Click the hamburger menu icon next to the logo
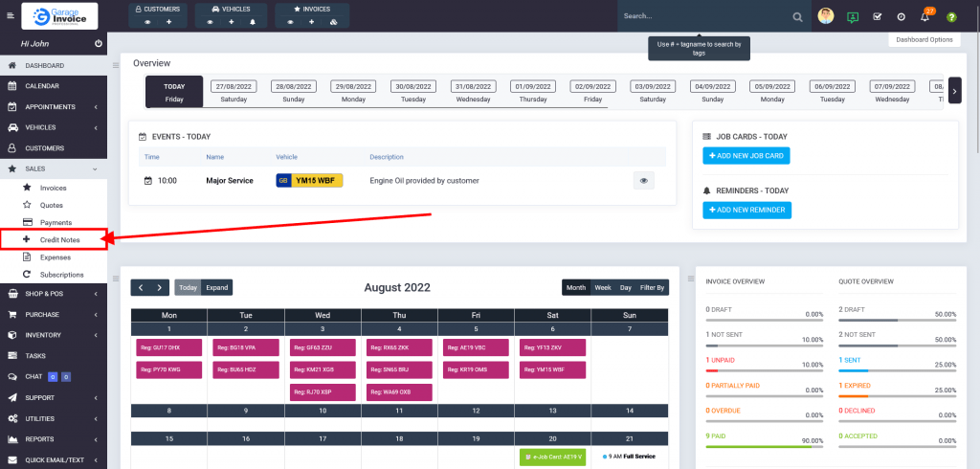This screenshot has width=980, height=469. coord(11,16)
